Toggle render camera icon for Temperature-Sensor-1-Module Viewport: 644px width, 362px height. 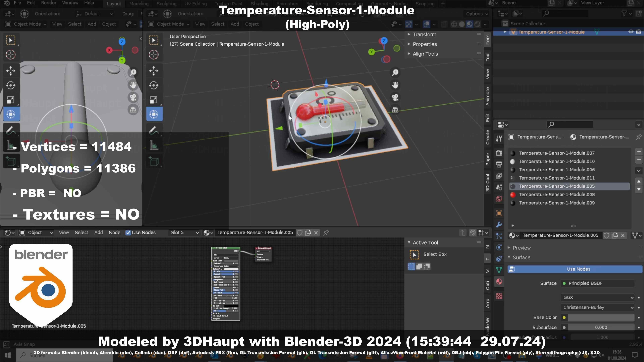click(x=638, y=32)
